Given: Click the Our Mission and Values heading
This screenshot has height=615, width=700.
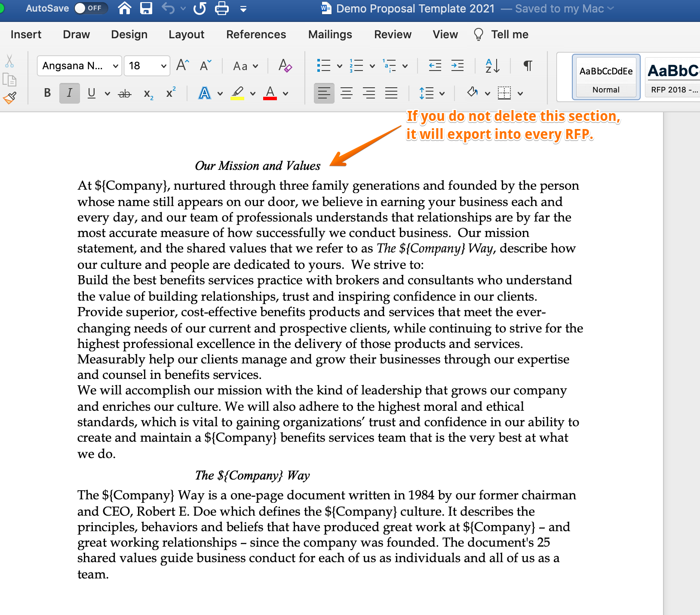Looking at the screenshot, I should tap(258, 166).
